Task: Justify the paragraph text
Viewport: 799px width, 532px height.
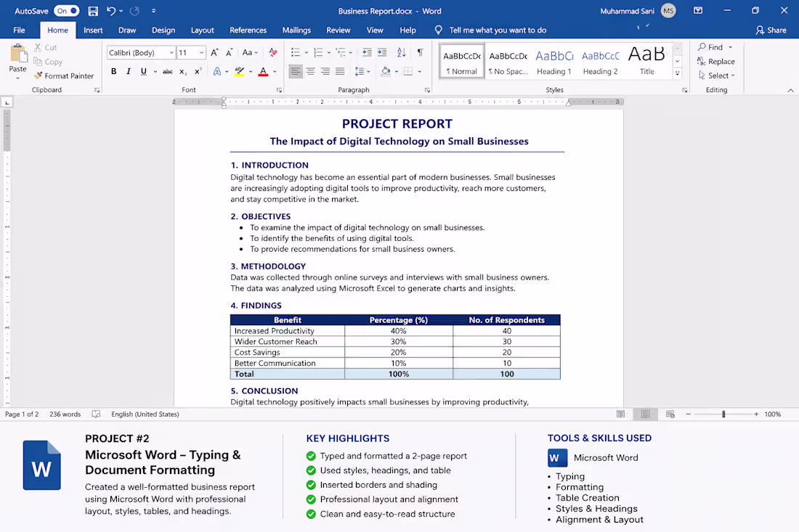Action: pyautogui.click(x=340, y=72)
